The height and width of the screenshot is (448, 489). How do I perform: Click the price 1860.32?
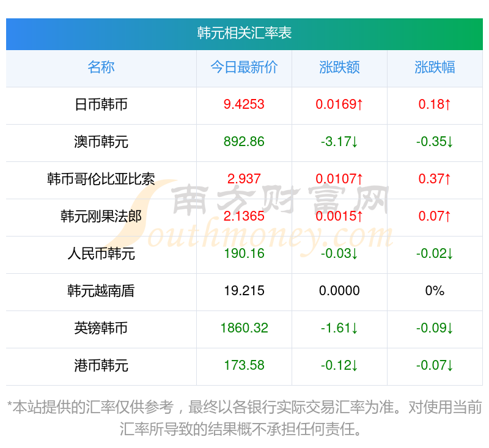coord(244,328)
